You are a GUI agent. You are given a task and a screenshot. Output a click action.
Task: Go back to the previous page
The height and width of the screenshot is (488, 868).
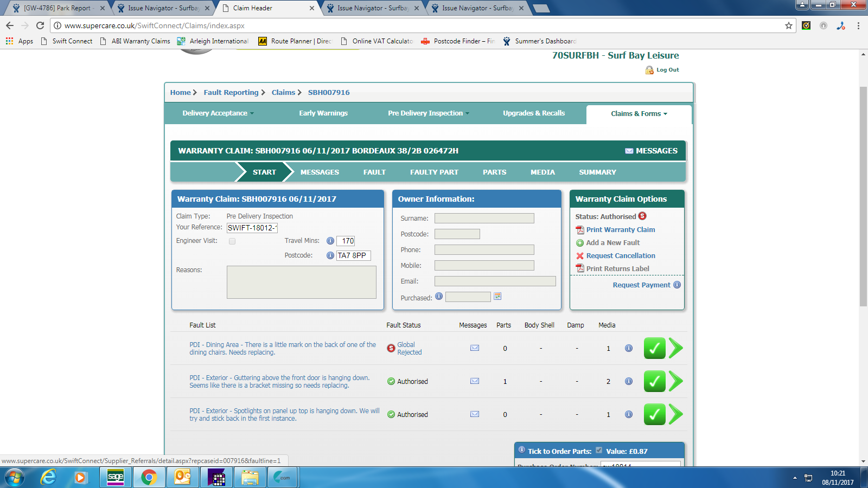point(10,25)
